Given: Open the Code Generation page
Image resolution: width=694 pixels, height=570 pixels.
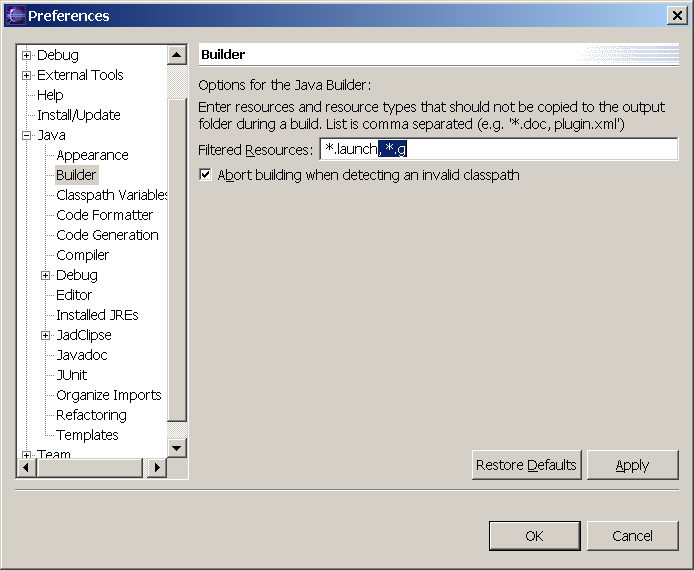Looking at the screenshot, I should [x=107, y=235].
